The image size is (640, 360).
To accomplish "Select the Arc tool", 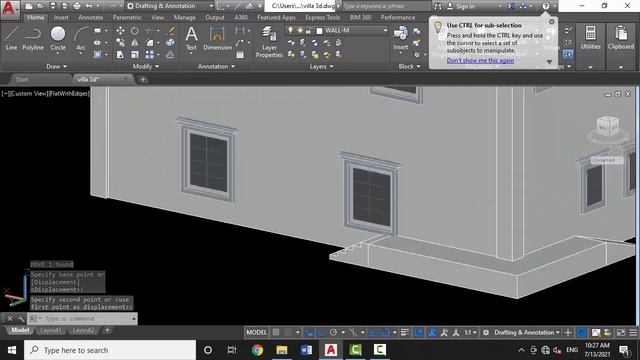I will pyautogui.click(x=81, y=39).
